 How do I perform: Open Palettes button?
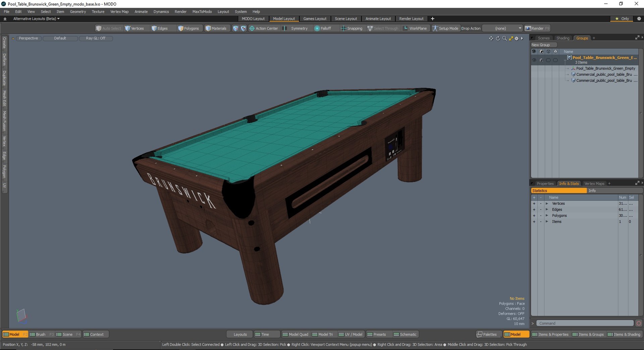489,335
